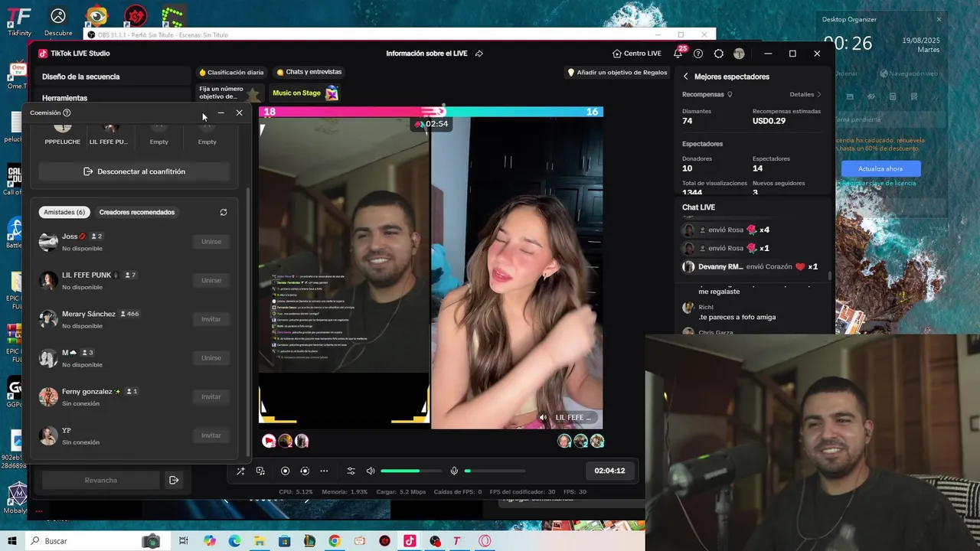Open the media and music overlay tool

(260, 471)
